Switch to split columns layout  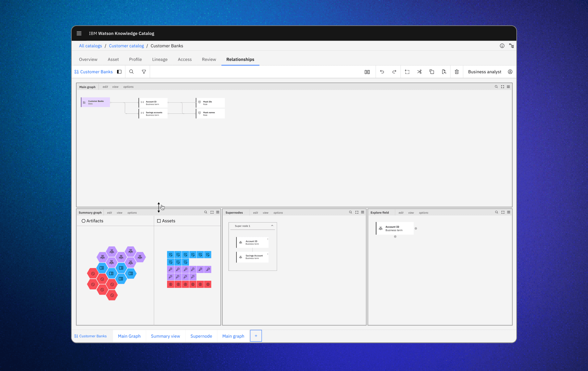point(367,72)
